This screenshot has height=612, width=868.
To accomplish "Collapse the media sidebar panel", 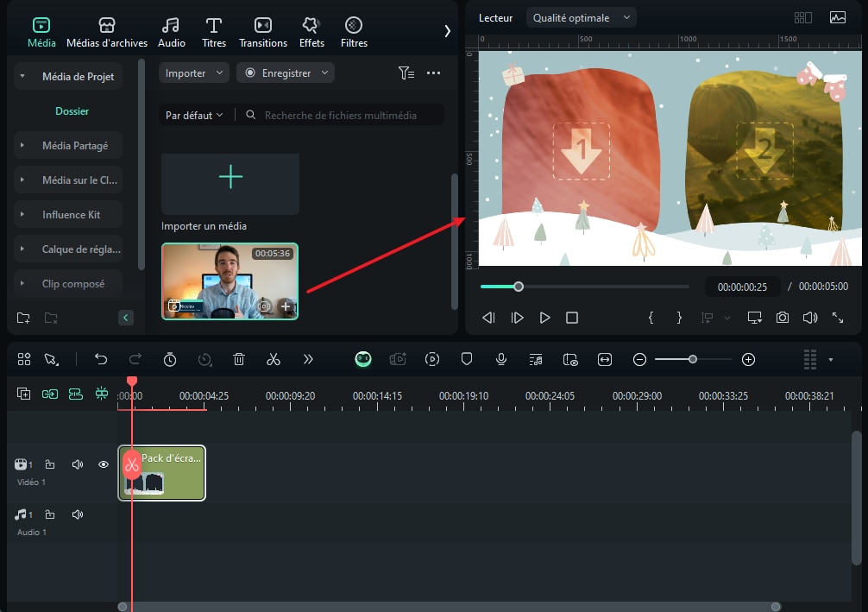I will (126, 318).
